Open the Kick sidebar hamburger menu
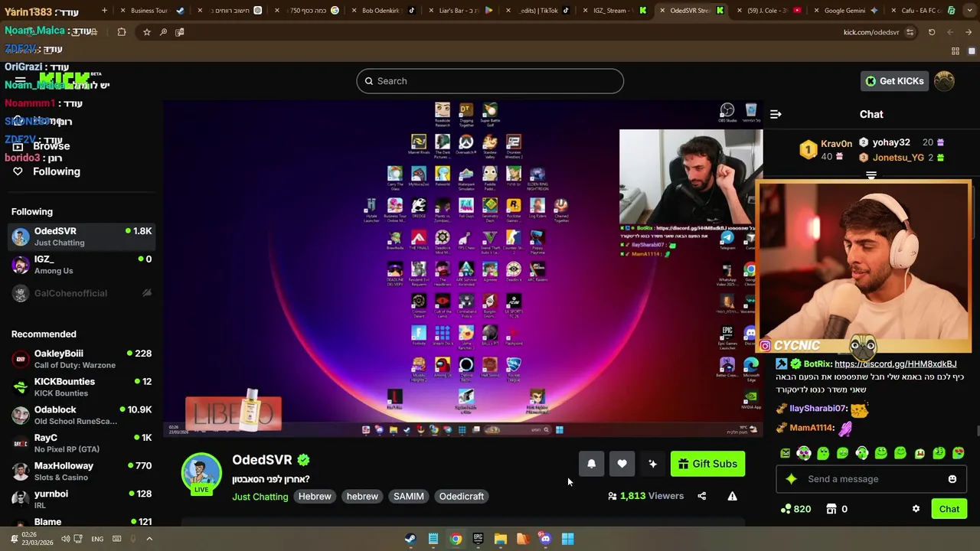 (x=21, y=81)
